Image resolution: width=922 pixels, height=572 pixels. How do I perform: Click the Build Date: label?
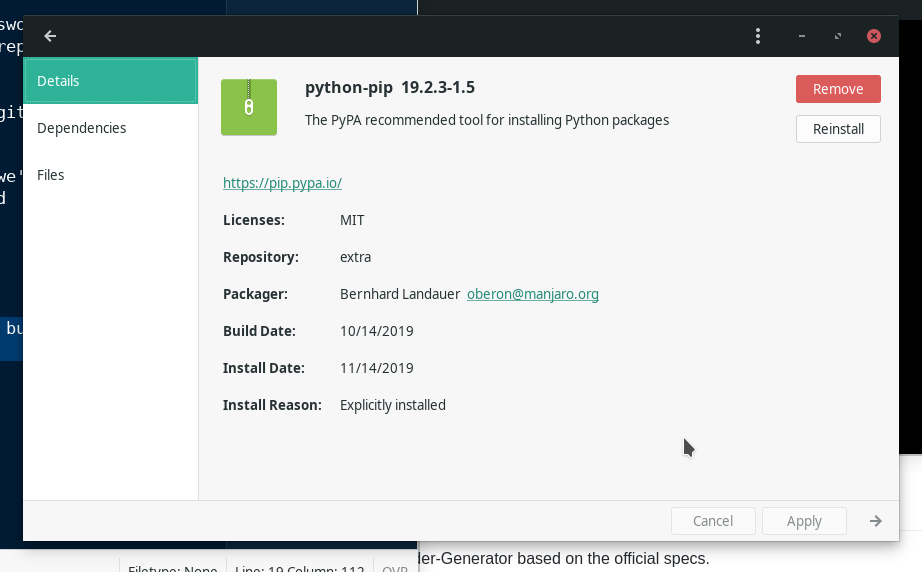(x=259, y=331)
